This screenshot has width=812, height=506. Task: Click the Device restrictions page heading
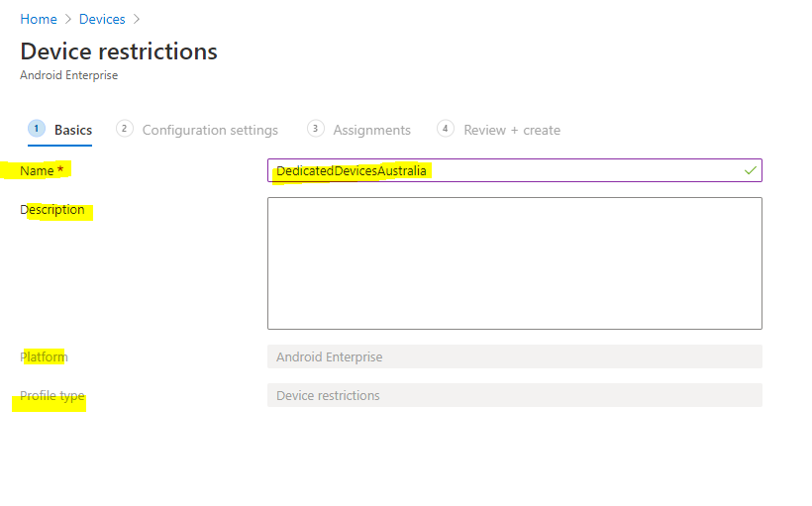(119, 51)
